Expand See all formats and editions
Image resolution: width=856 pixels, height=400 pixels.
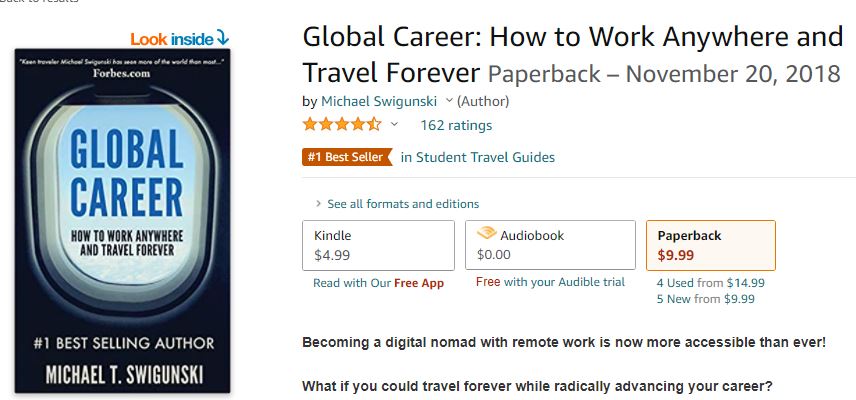[397, 204]
